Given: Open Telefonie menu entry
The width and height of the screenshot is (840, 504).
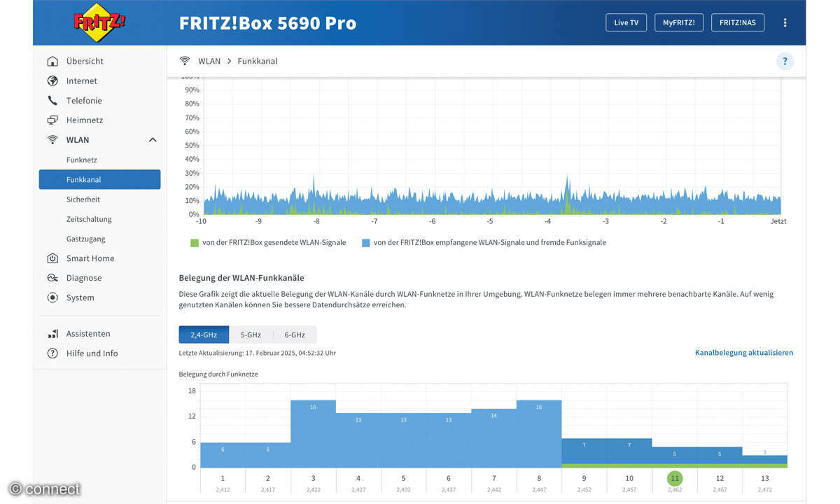Looking at the screenshot, I should point(84,100).
